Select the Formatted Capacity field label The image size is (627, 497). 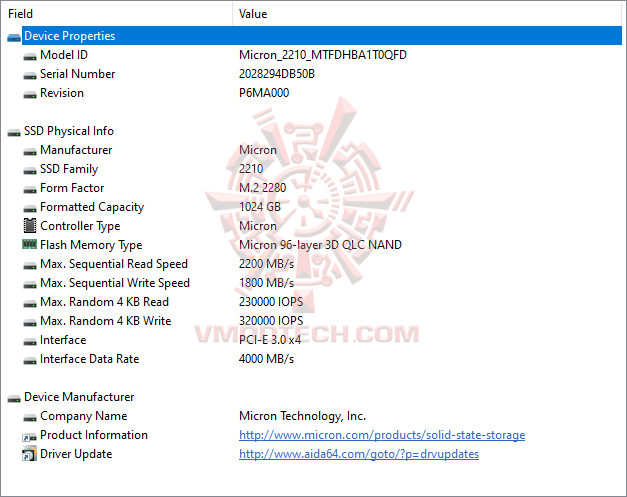click(92, 207)
